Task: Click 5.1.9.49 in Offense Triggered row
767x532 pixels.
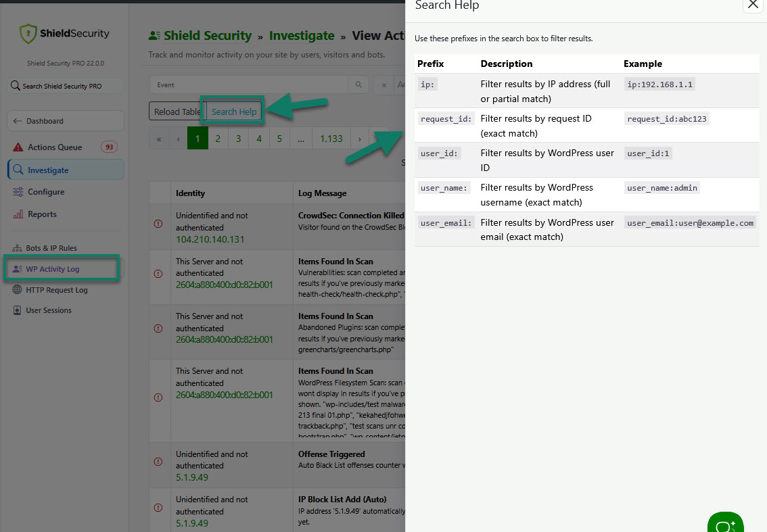Action: [192, 477]
